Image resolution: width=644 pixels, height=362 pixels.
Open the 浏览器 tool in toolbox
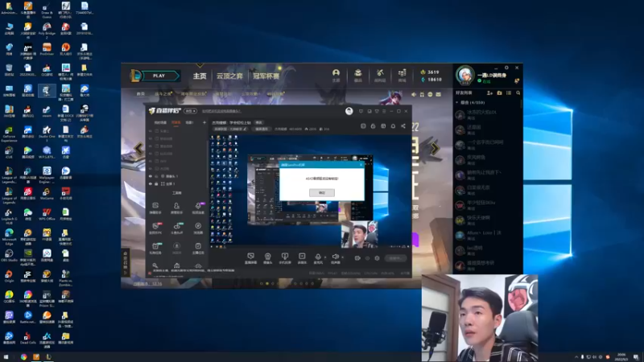click(x=198, y=228)
